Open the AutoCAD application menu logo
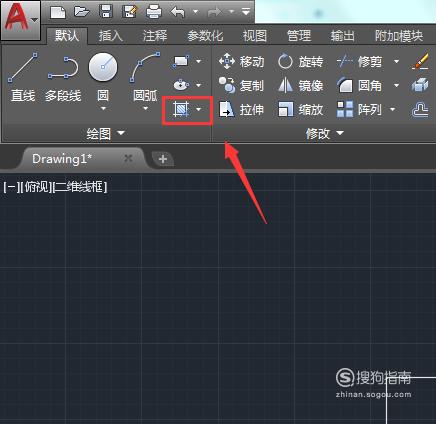 (21, 20)
